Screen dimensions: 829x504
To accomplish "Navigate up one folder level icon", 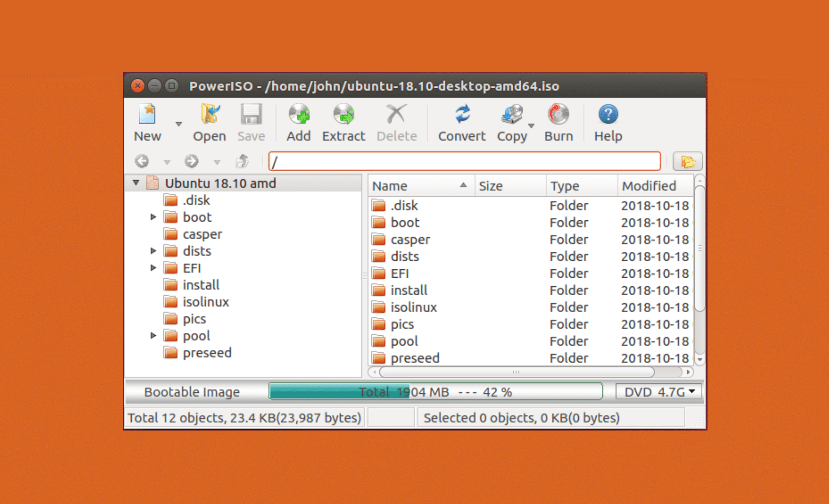I will coord(243,161).
